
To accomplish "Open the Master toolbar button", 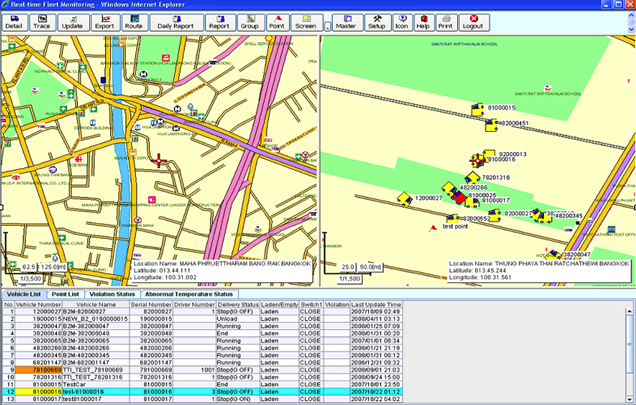I will click(347, 22).
